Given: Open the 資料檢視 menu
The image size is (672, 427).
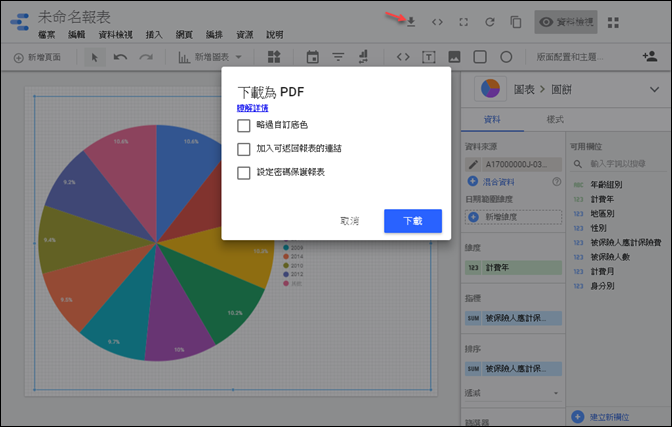Looking at the screenshot, I should point(115,35).
